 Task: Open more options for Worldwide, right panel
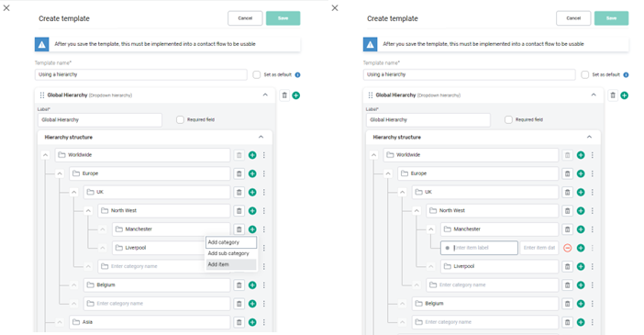point(593,155)
